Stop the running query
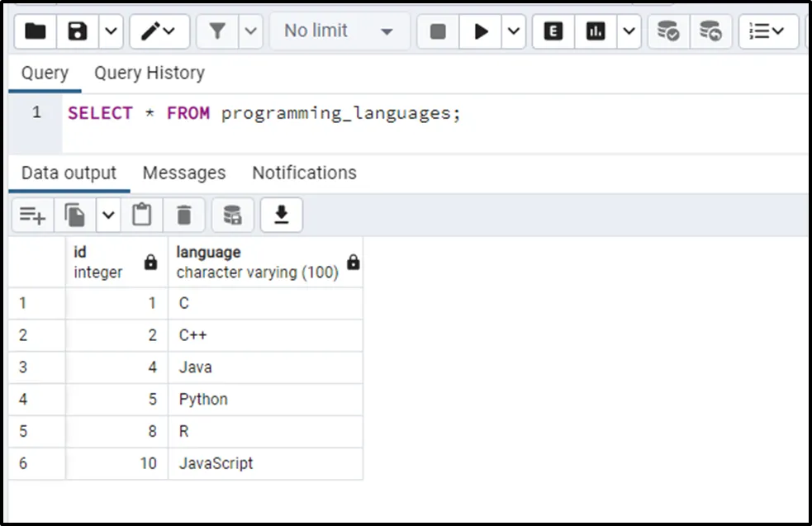 tap(438, 31)
